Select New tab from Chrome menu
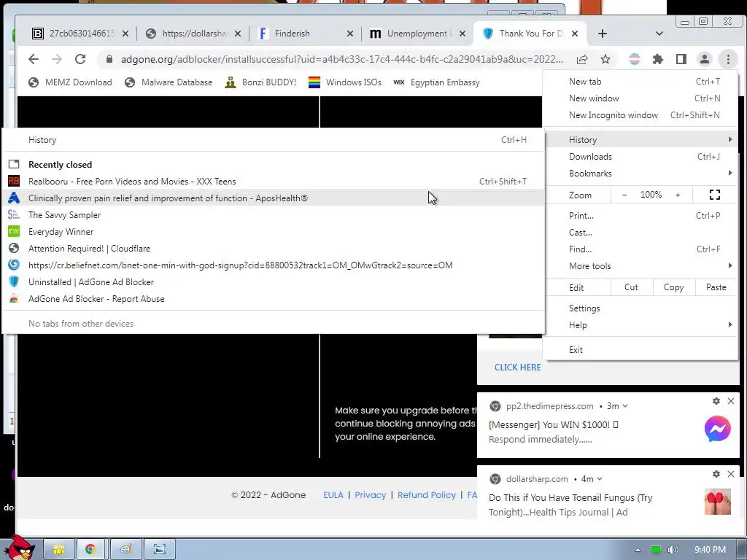The image size is (747, 560). [640, 82]
